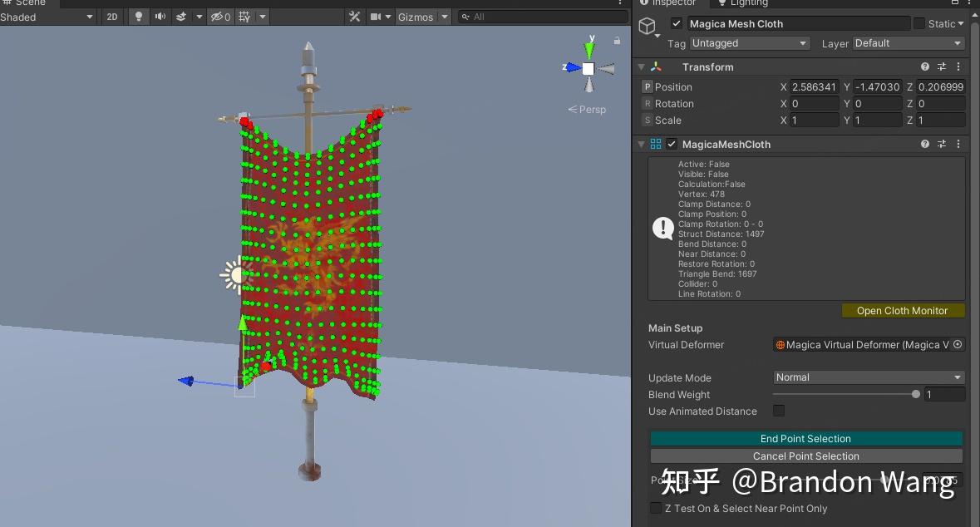Select the red fixed point at flag's top-left
This screenshot has height=527, width=980.
[246, 122]
